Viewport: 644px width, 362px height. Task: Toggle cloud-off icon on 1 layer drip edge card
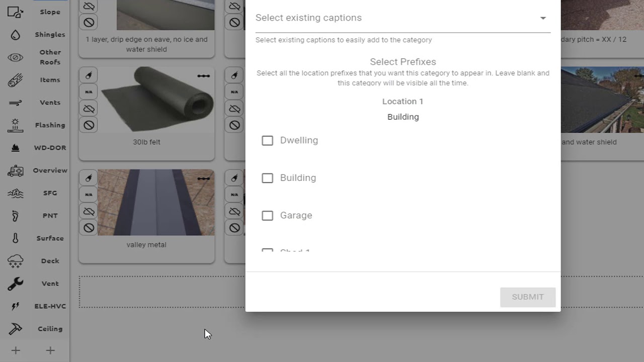pyautogui.click(x=89, y=6)
